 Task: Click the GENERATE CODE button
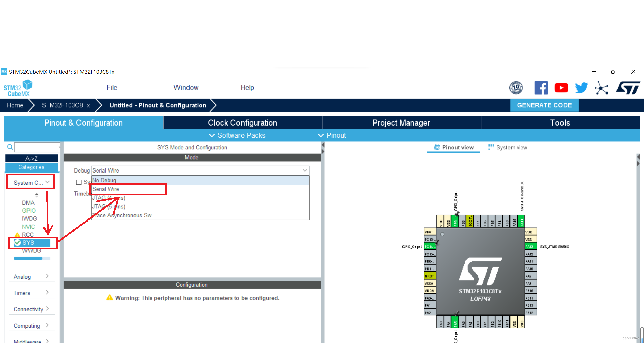544,105
